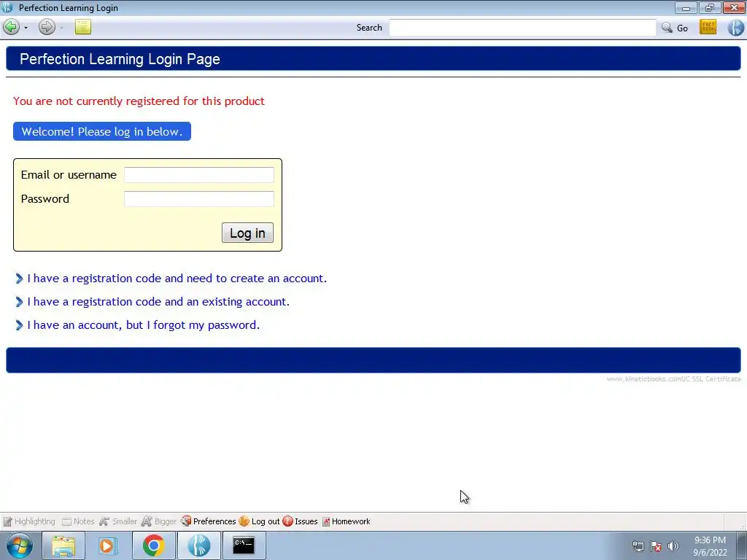Minimize the Perfection Learning Login window
747x560 pixels.
point(686,7)
